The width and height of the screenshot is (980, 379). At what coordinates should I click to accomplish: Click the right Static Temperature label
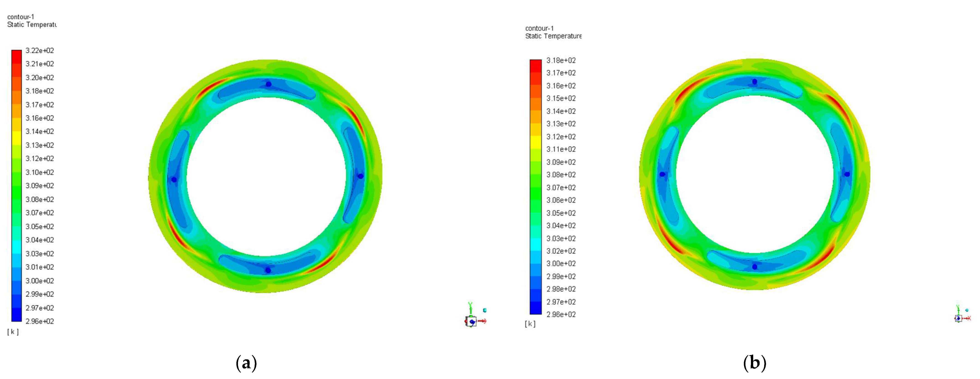click(x=553, y=36)
